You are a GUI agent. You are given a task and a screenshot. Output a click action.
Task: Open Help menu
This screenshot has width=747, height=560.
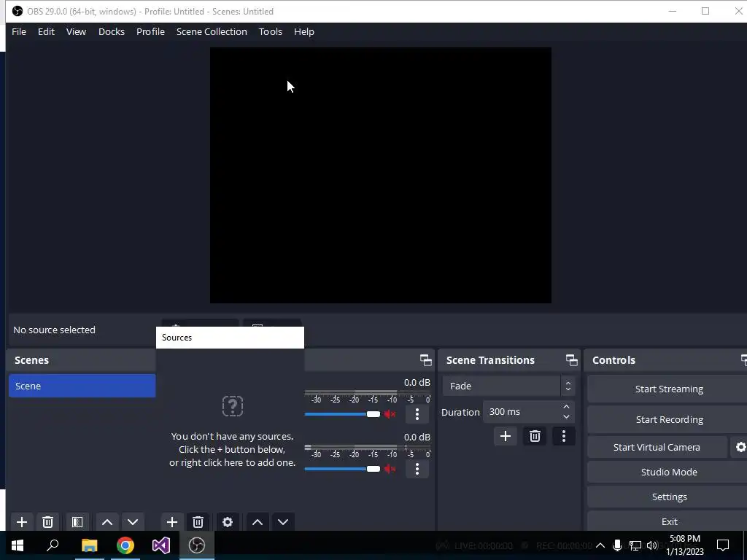pyautogui.click(x=304, y=31)
